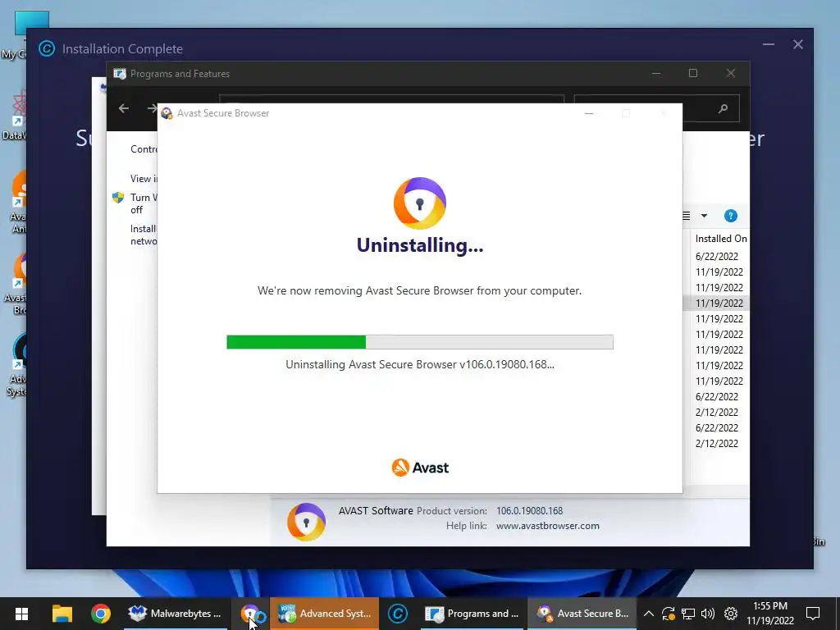840x630 pixels.
Task: Open the Advanced SystemCare desktop shortcut
Action: pyautogui.click(x=17, y=365)
